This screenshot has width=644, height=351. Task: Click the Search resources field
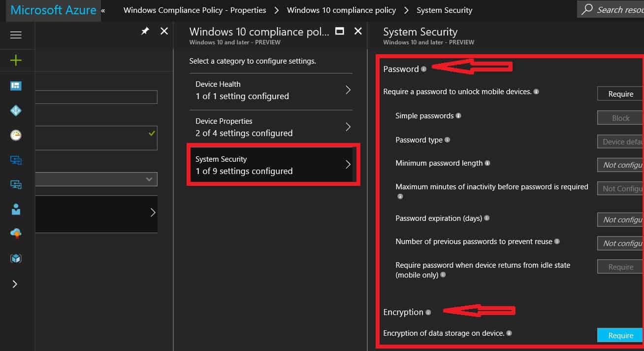tap(611, 9)
